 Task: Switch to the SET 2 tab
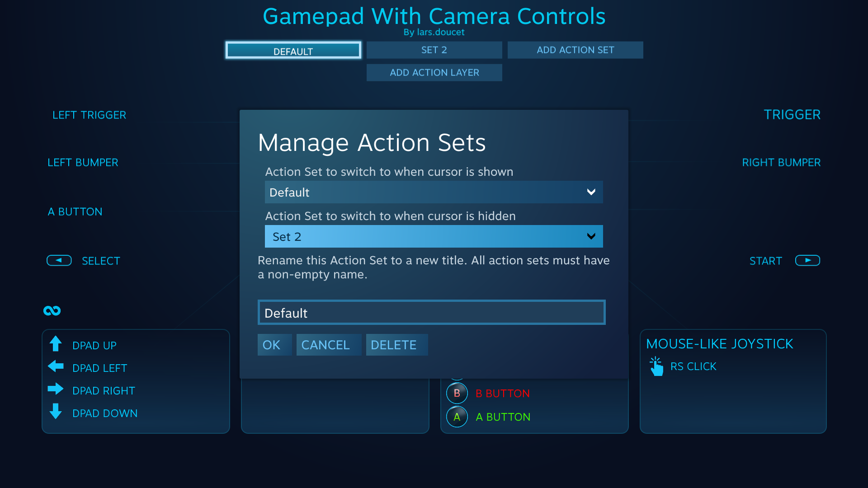434,50
